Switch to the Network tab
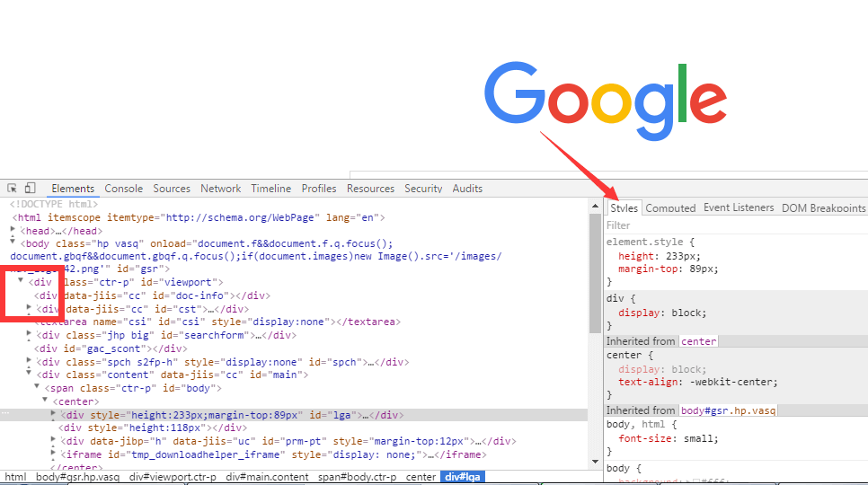Viewport: 868px width, 485px height. [x=220, y=189]
